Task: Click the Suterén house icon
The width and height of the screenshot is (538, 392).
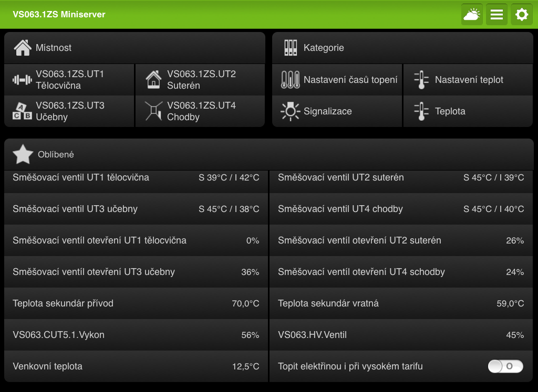Action: 153,80
